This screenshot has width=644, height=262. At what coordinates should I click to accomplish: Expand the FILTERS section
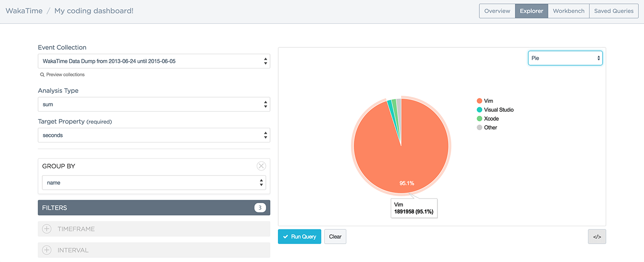pyautogui.click(x=154, y=208)
